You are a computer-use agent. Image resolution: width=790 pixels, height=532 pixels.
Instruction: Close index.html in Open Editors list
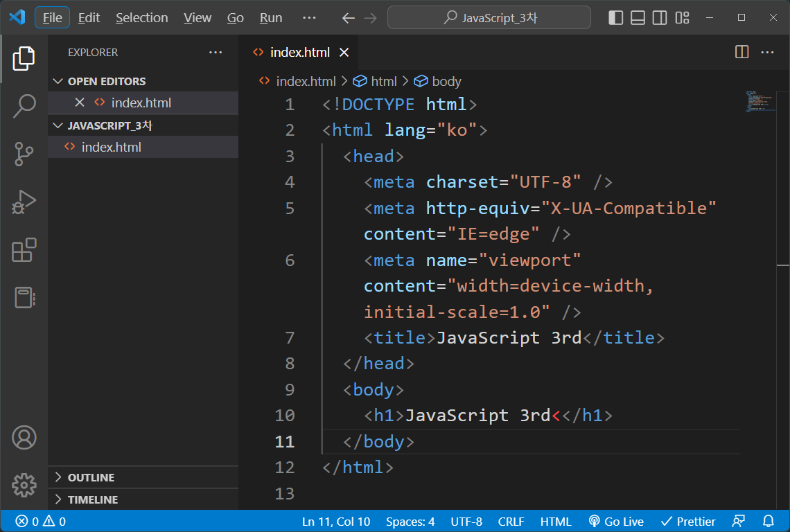80,103
